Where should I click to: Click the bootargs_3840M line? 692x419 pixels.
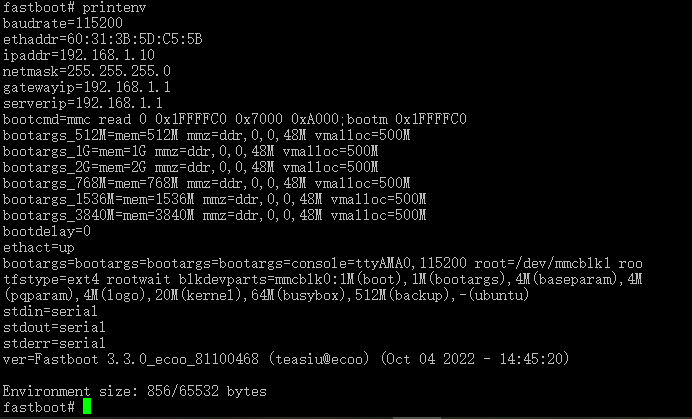tap(214, 215)
